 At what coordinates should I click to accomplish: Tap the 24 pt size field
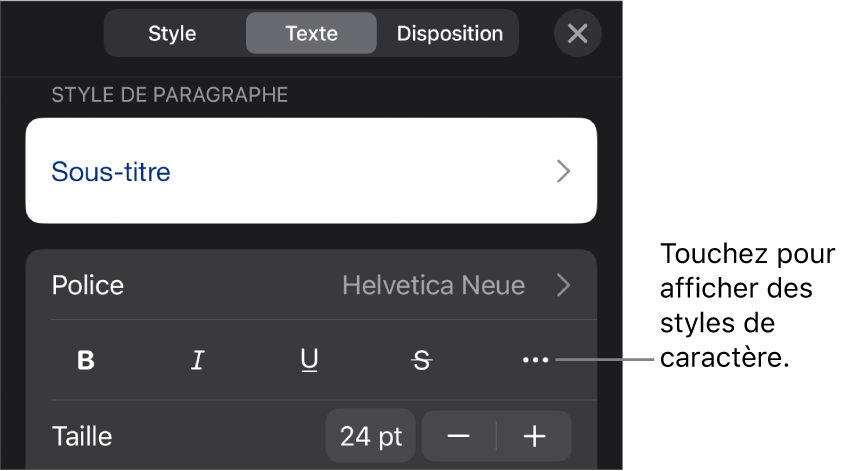point(368,436)
